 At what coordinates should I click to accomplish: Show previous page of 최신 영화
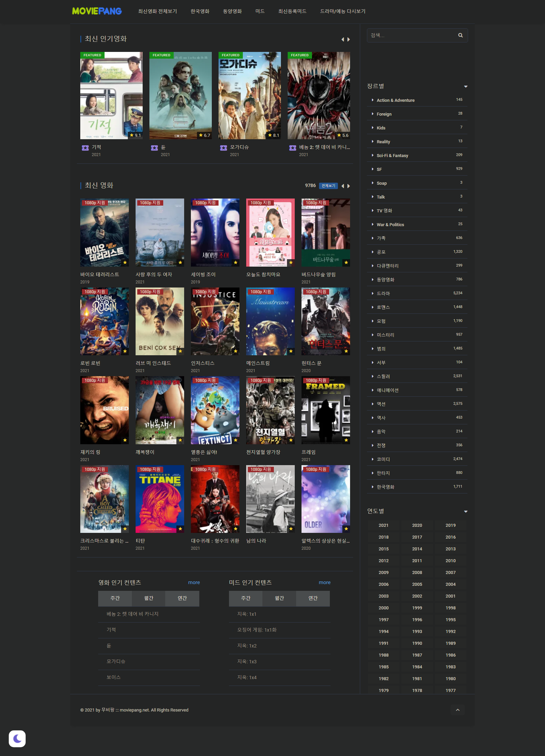pos(343,186)
